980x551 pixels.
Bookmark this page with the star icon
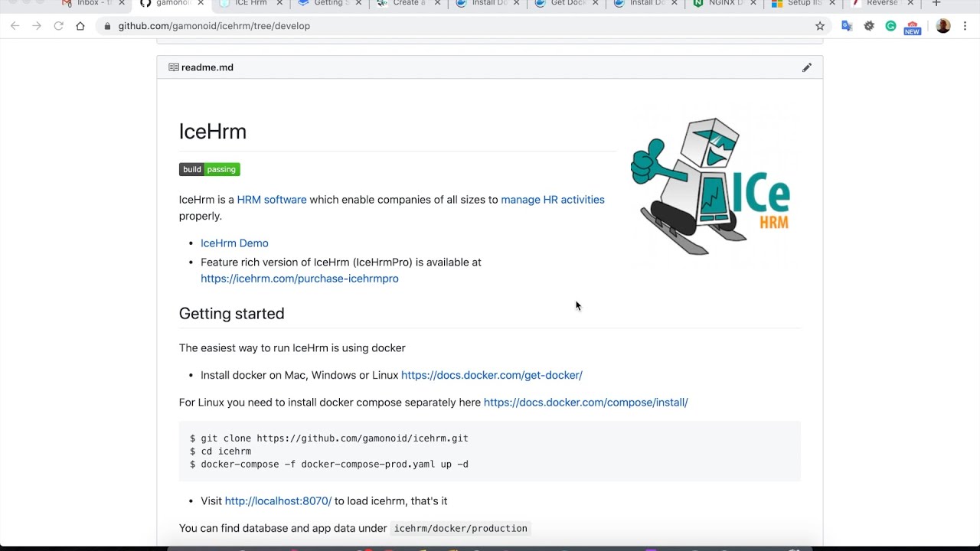(820, 26)
